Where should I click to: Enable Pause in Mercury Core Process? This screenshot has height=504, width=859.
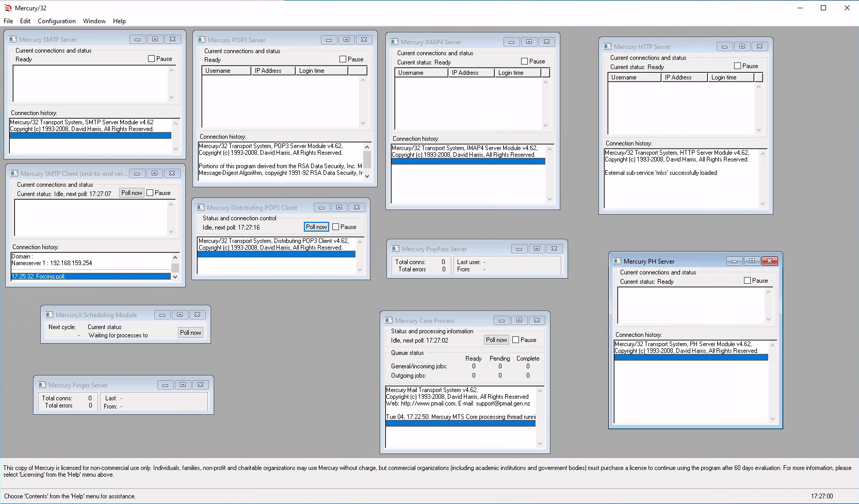coord(515,340)
